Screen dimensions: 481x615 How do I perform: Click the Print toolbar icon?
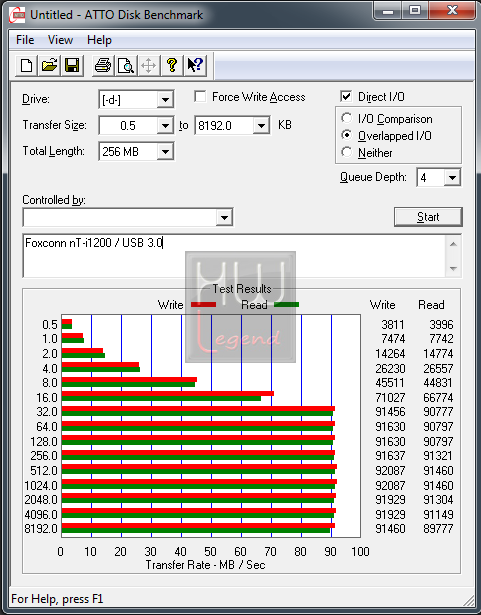point(103,65)
